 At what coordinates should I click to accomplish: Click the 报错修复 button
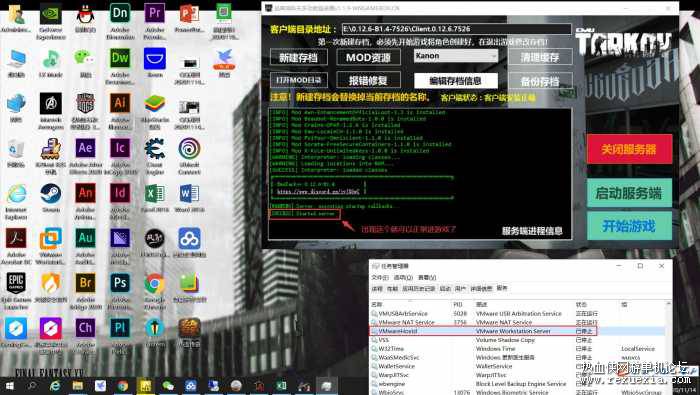click(368, 80)
